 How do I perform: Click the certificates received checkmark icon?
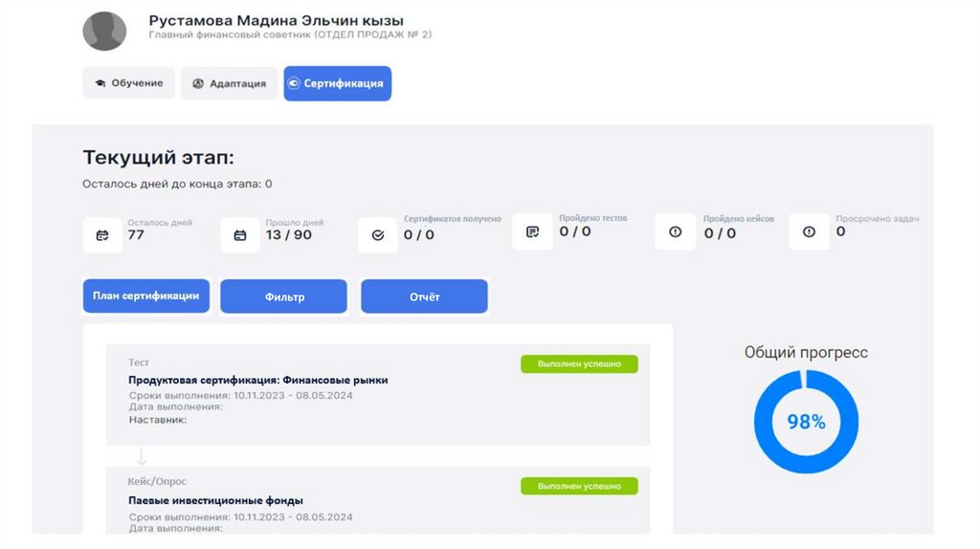tap(378, 234)
